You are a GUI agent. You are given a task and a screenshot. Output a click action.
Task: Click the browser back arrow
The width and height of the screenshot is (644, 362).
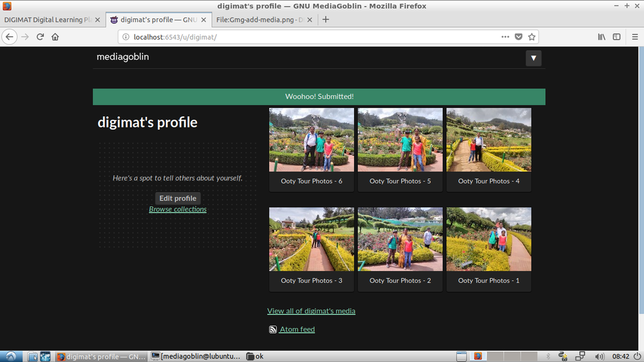click(9, 37)
